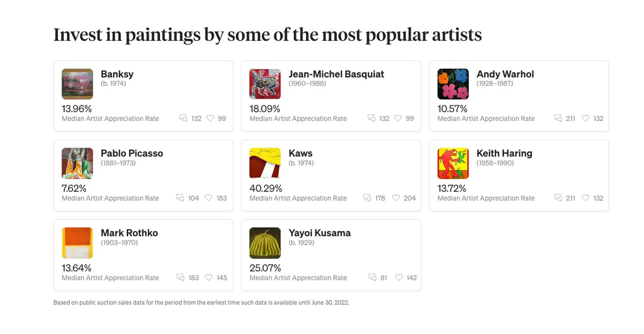Image resolution: width=644 pixels, height=334 pixels.
Task: Click the Mark Rothko orange painting thumbnail
Action: [77, 243]
